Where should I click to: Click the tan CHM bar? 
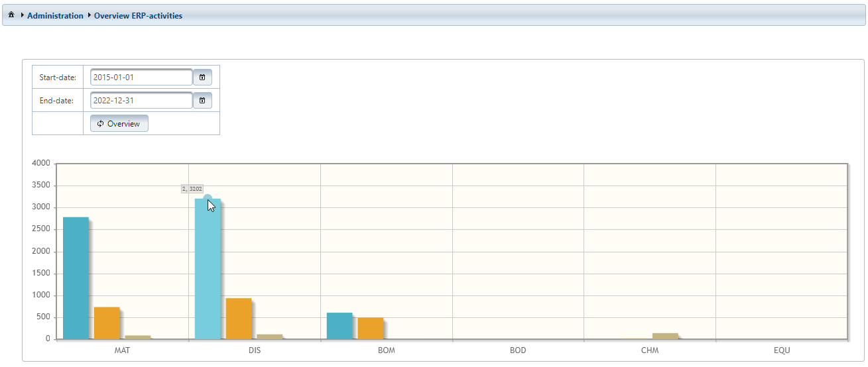[665, 336]
